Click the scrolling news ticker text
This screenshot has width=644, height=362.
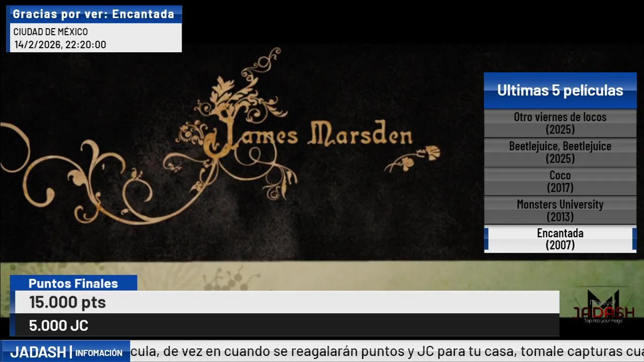(387, 351)
